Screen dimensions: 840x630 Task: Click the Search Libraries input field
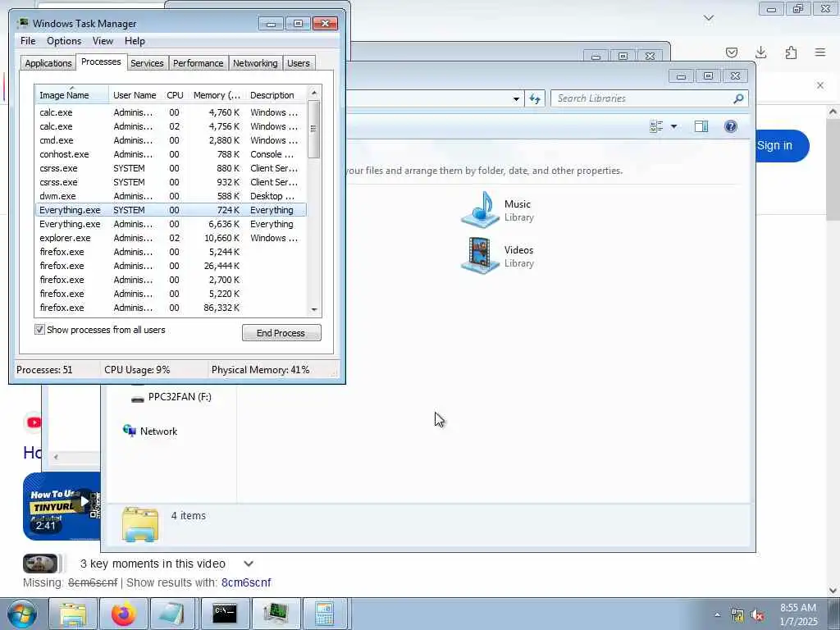tap(641, 98)
